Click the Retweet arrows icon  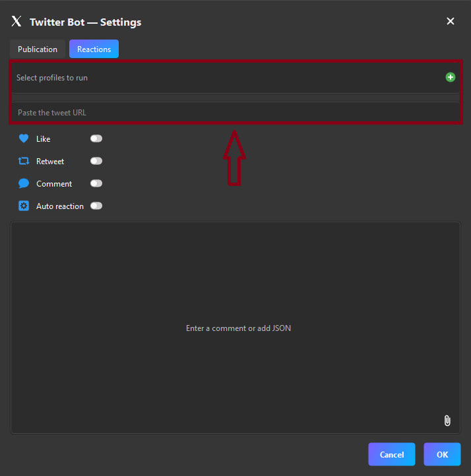[24, 161]
